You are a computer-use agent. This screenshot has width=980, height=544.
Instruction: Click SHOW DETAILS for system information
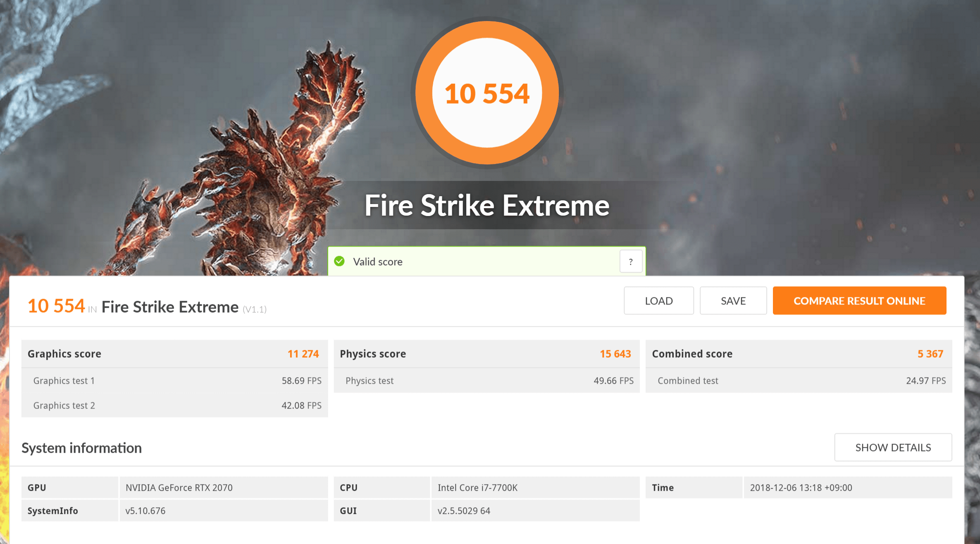tap(893, 447)
